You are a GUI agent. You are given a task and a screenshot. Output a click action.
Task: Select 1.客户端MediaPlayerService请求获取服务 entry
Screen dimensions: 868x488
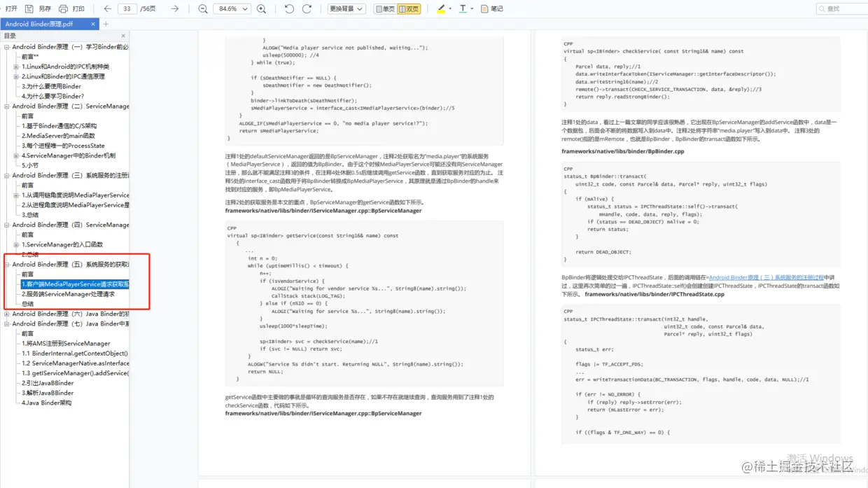(x=75, y=284)
